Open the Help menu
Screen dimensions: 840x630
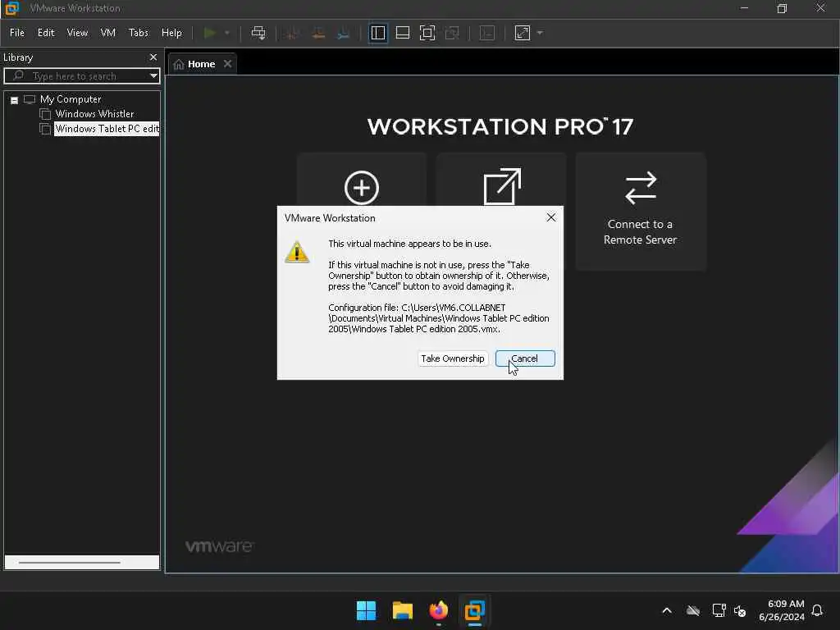tap(171, 33)
